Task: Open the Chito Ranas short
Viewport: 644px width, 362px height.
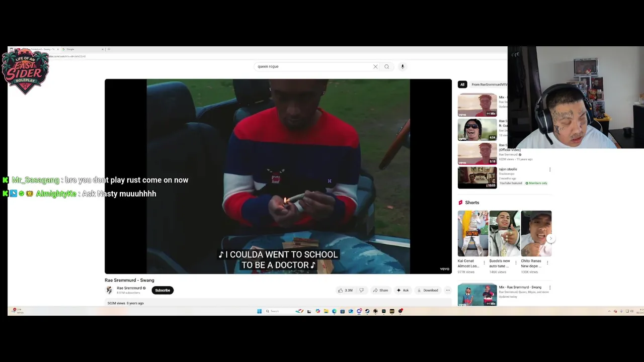Action: coord(536,233)
